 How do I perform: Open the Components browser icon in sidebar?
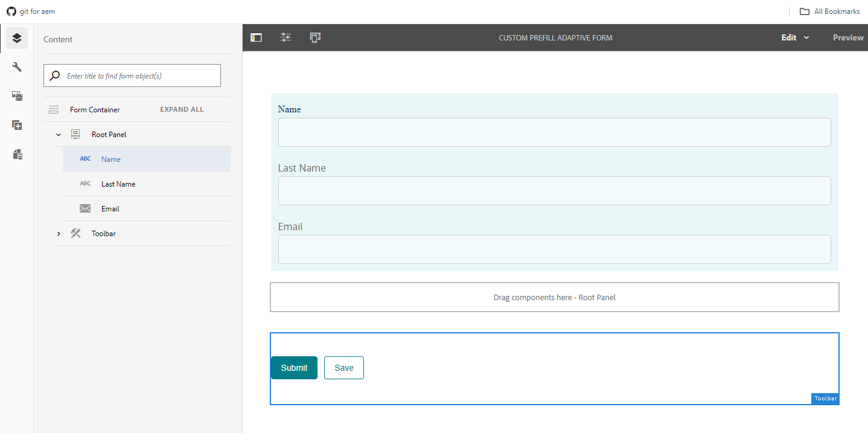point(17,125)
